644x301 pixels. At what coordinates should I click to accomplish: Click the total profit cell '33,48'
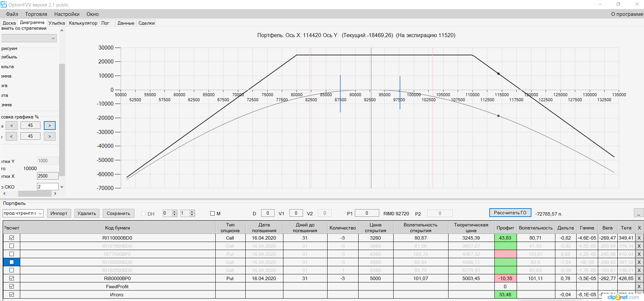click(x=505, y=295)
